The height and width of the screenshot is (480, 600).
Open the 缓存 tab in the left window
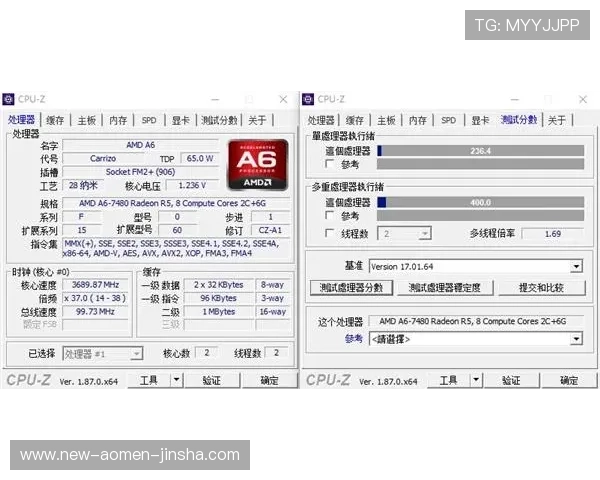(x=55, y=120)
